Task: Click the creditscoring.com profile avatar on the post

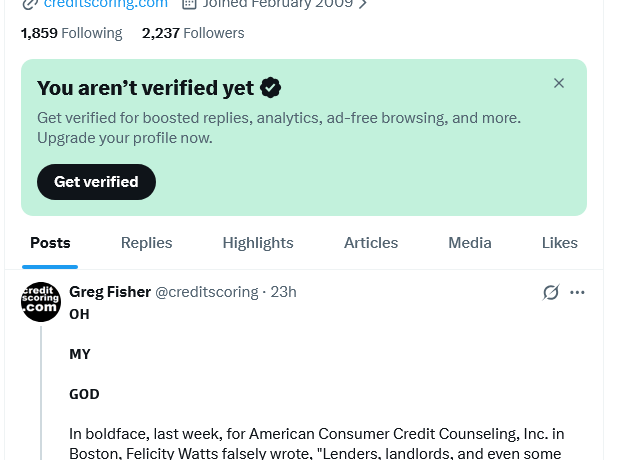Action: pos(41,302)
